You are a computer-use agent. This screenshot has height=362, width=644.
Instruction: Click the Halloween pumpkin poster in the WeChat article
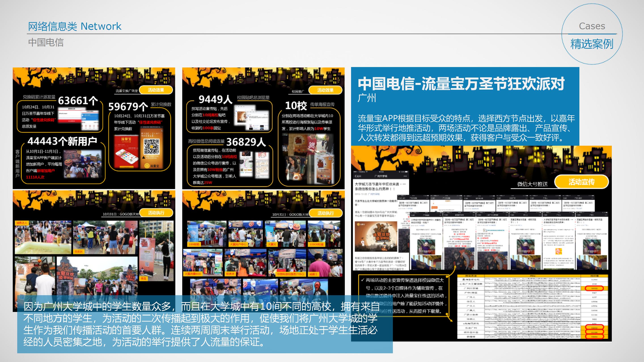(x=376, y=236)
